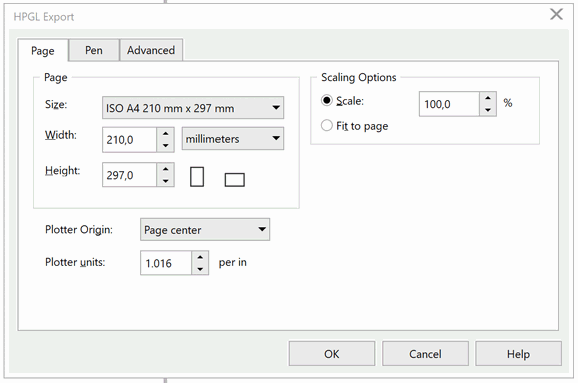Open the Advanced tab
578x383 pixels.
pyautogui.click(x=151, y=50)
